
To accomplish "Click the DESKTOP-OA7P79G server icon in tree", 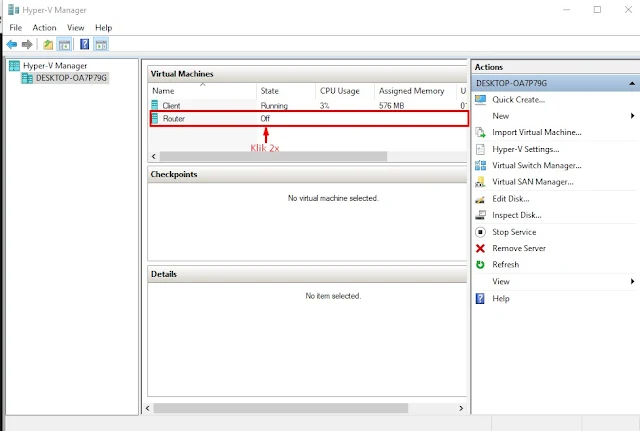I will tap(27, 78).
